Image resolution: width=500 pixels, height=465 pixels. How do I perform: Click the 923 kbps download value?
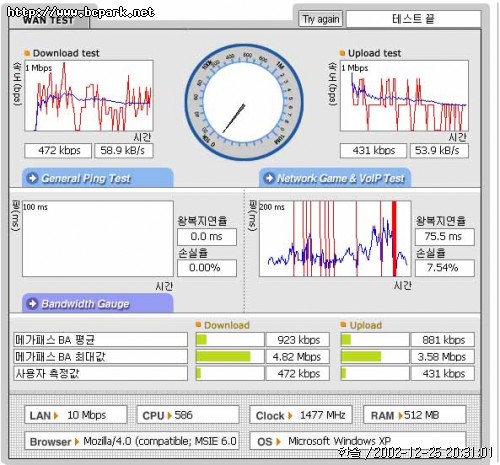point(298,340)
